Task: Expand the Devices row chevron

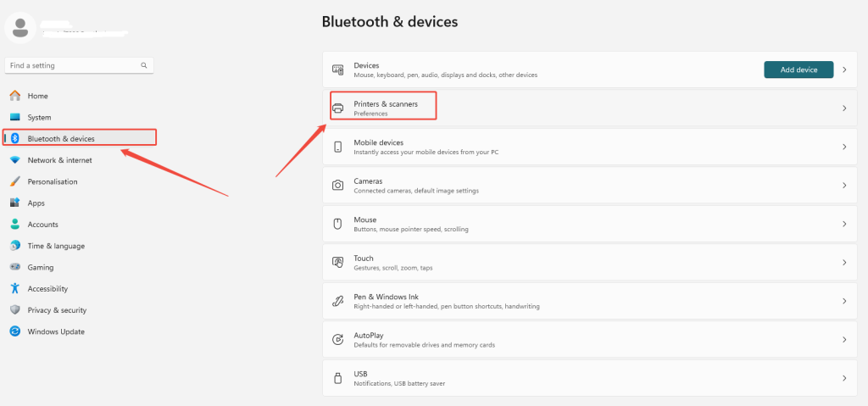Action: [844, 70]
